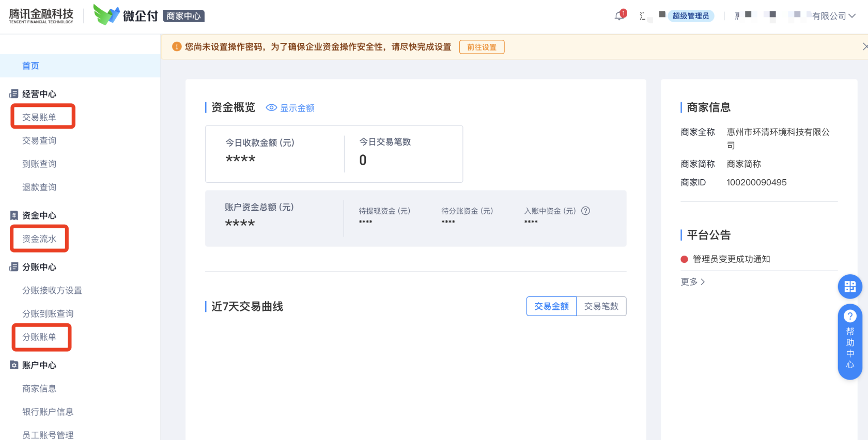Click the 超级管理员 role badge
The image size is (868, 440).
(x=691, y=16)
